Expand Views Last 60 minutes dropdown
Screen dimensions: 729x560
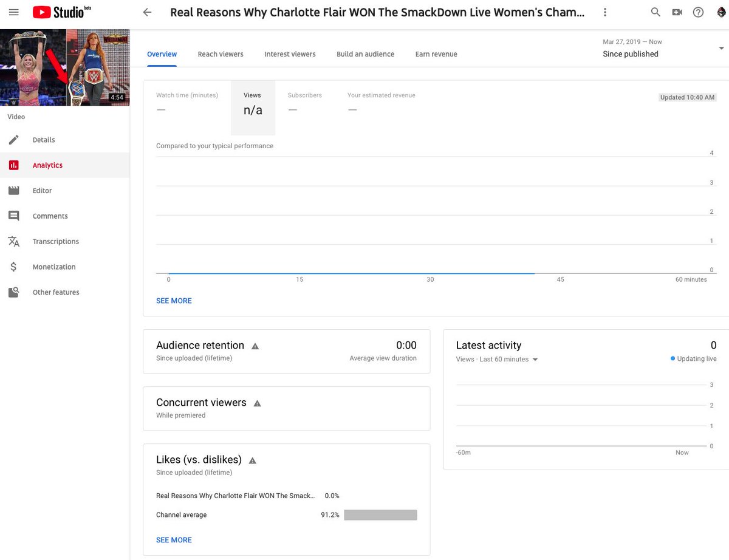click(535, 360)
